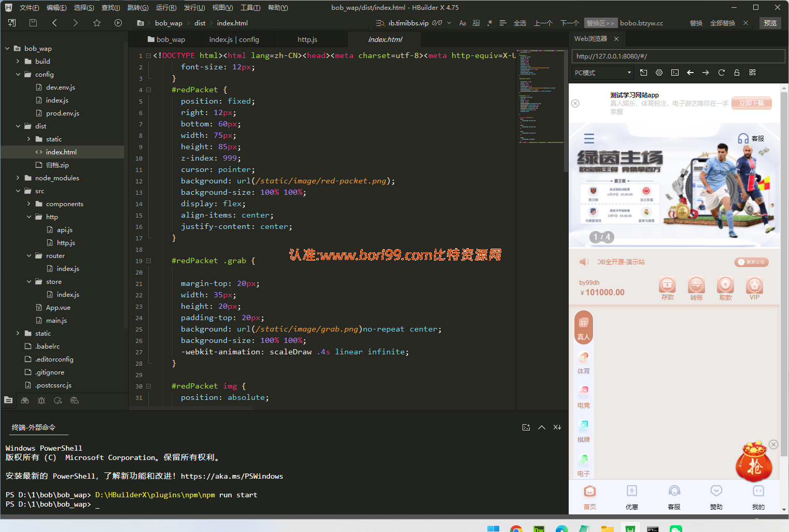Click the 客服 headset icon on banner
The width and height of the screenshot is (789, 532).
coord(743,138)
